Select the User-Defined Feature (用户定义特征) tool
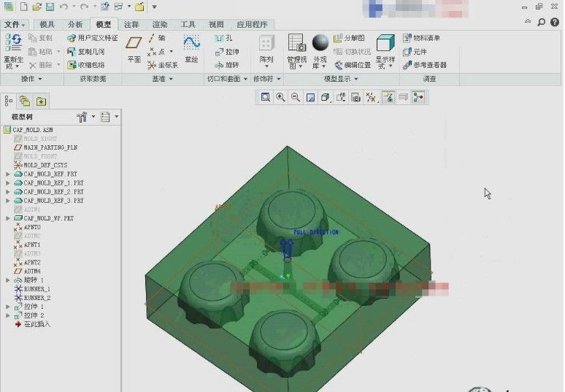Screen dimensions: 565x392 point(93,38)
